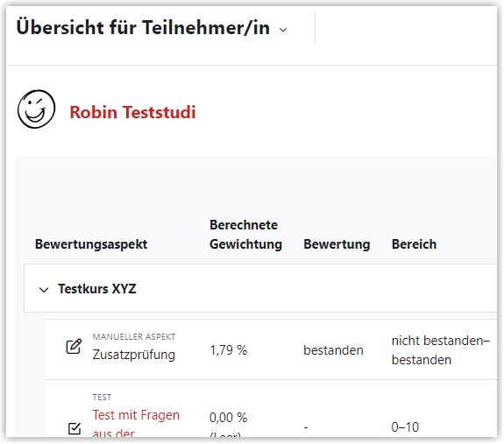This screenshot has height=444, width=504.
Task: Open the Robin Teststudi profile link
Action: coord(132,112)
